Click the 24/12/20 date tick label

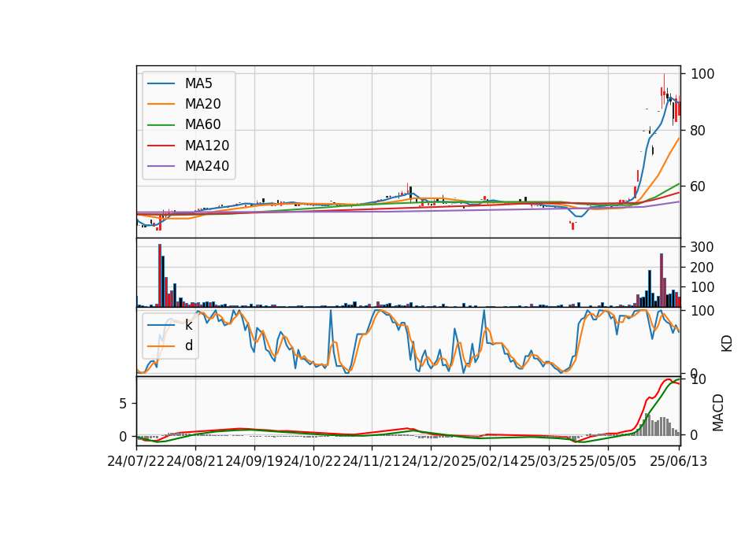pyautogui.click(x=431, y=461)
